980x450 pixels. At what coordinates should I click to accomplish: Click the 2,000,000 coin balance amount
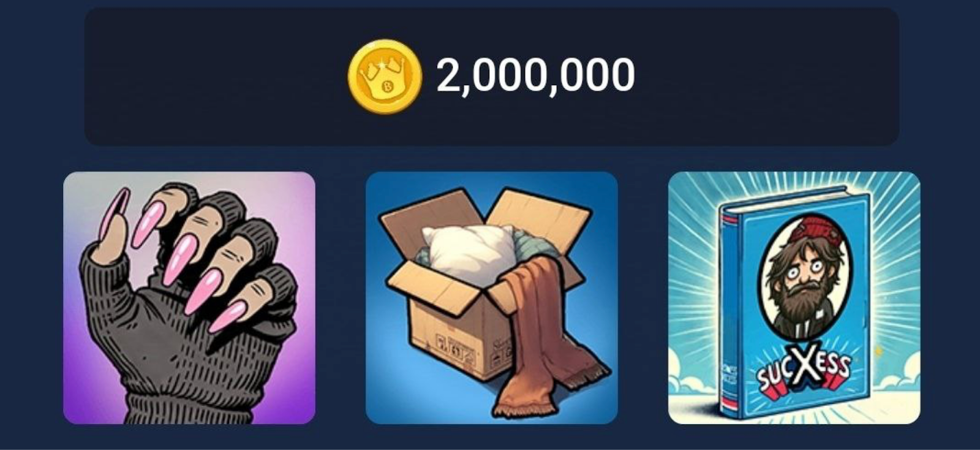[535, 76]
